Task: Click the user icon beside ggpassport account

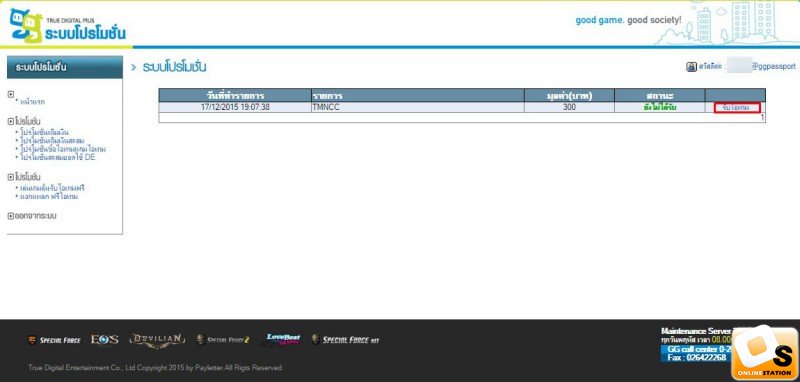Action: pyautogui.click(x=691, y=67)
